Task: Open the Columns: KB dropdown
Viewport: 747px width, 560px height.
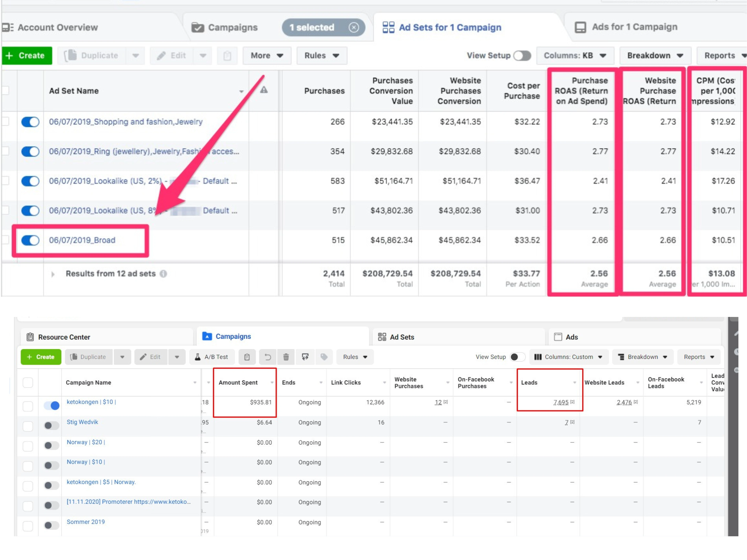Action: tap(575, 56)
